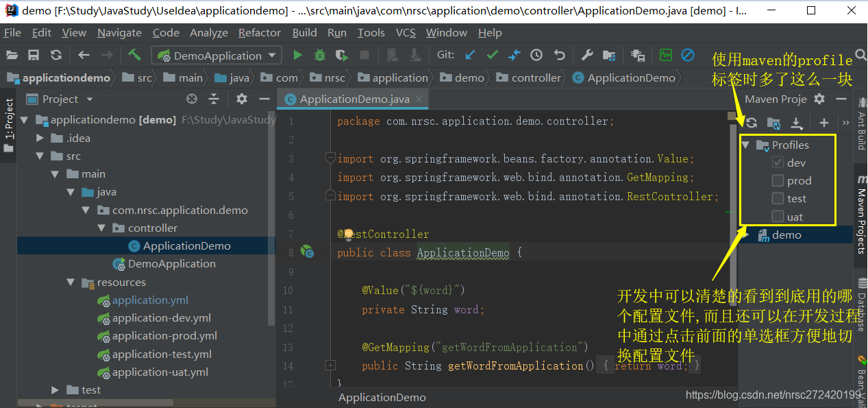Expand the demo Maven module

click(746, 235)
